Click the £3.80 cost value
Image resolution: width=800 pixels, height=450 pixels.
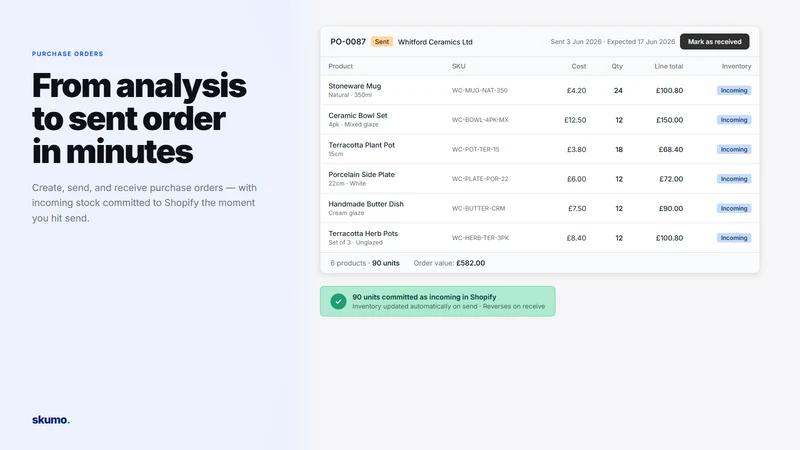[577, 149]
